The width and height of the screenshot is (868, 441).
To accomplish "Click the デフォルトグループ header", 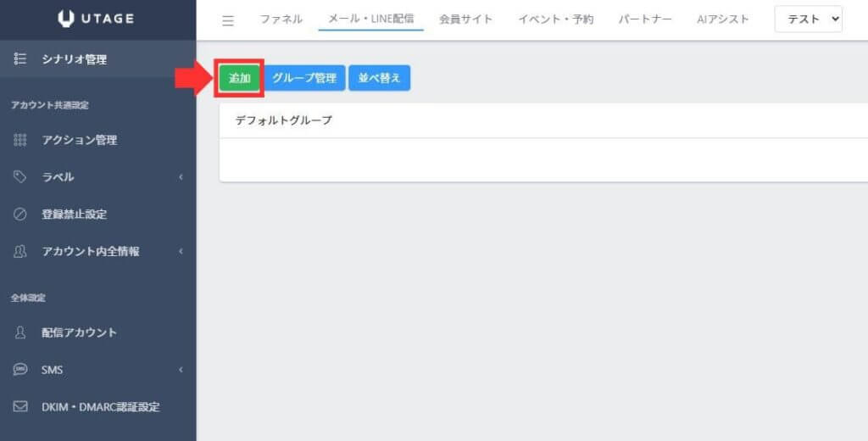I will click(x=284, y=120).
